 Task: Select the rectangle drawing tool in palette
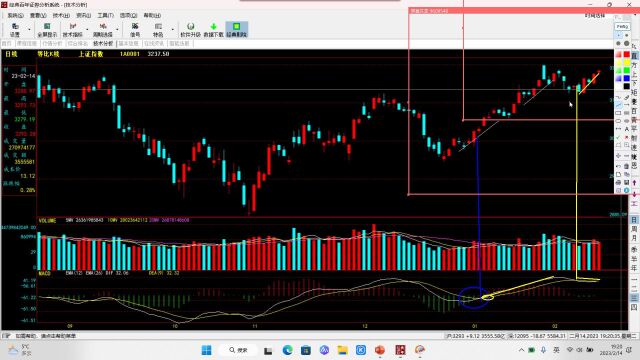[x=618, y=113]
